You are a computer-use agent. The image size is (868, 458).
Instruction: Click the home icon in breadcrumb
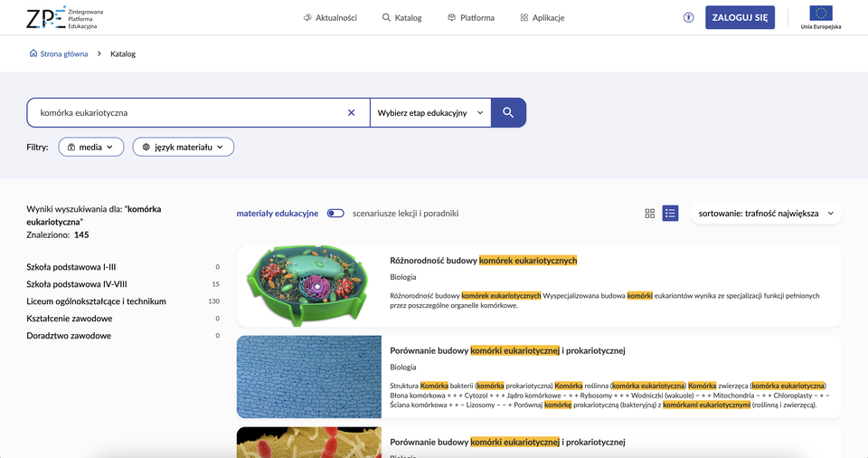[33, 54]
